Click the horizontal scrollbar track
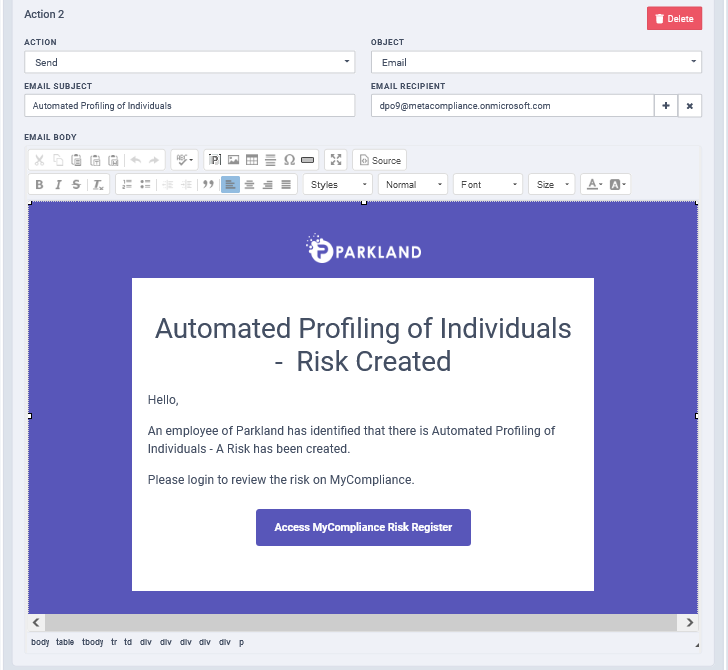 pyautogui.click(x=361, y=623)
